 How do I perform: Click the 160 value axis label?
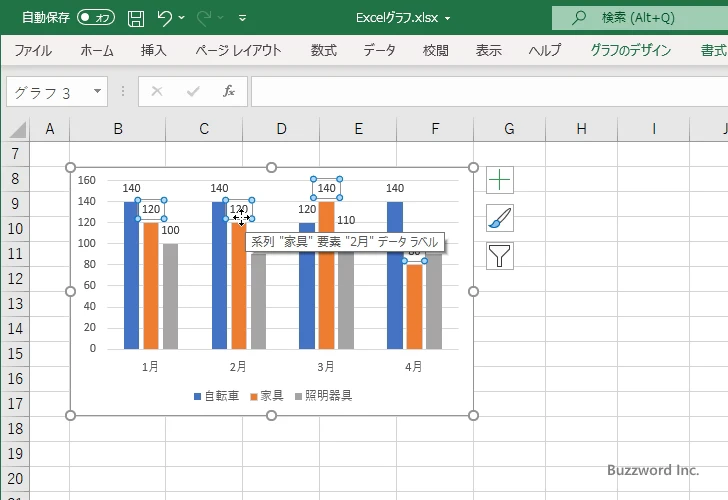(x=87, y=180)
